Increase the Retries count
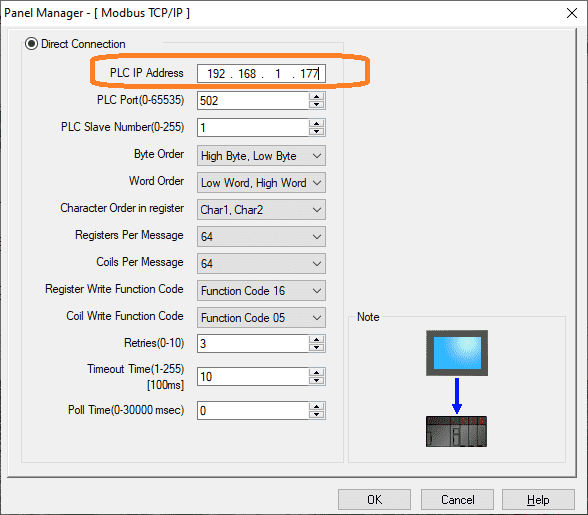 (317, 339)
